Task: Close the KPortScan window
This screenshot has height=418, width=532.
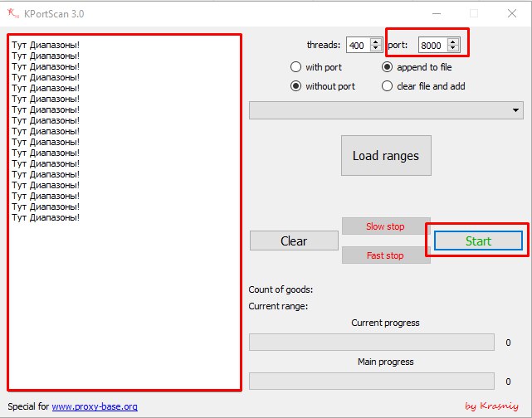Action: (x=512, y=13)
